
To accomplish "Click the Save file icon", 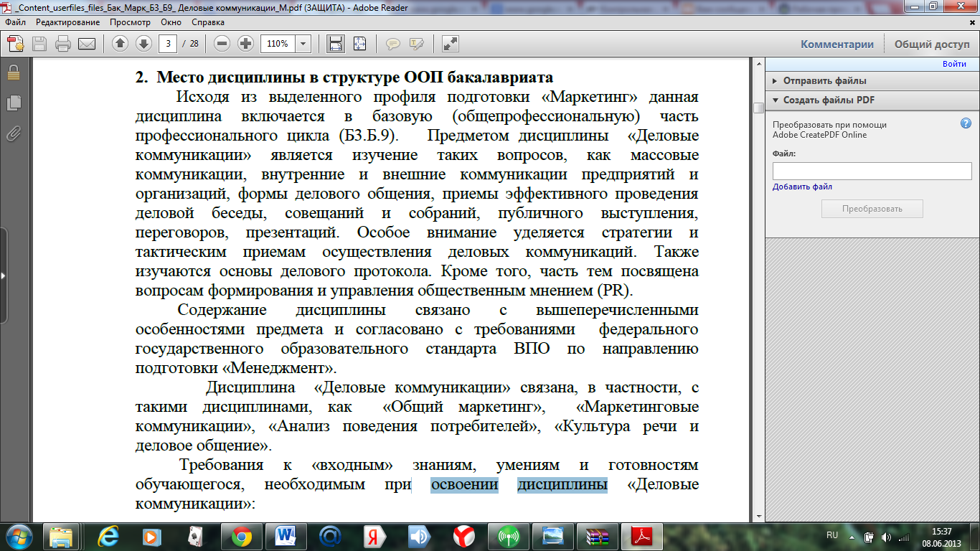I will pyautogui.click(x=39, y=44).
